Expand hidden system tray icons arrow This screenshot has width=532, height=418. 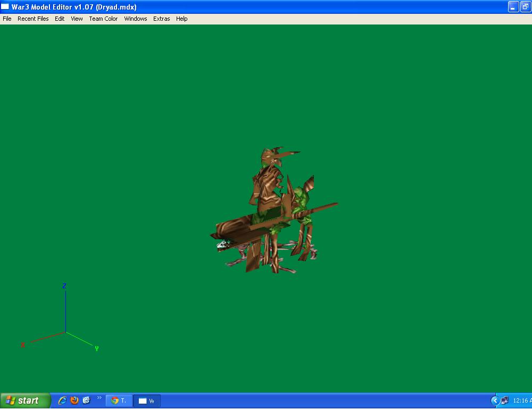[495, 400]
